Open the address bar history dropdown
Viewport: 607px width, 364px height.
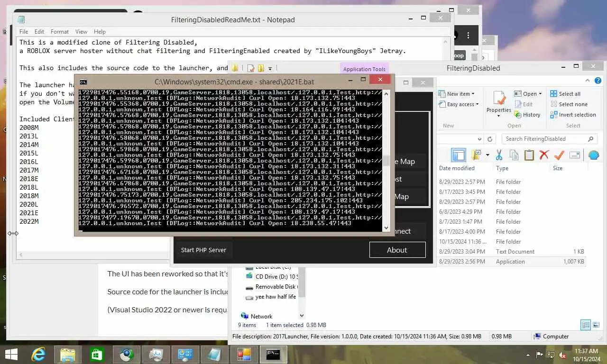479,139
